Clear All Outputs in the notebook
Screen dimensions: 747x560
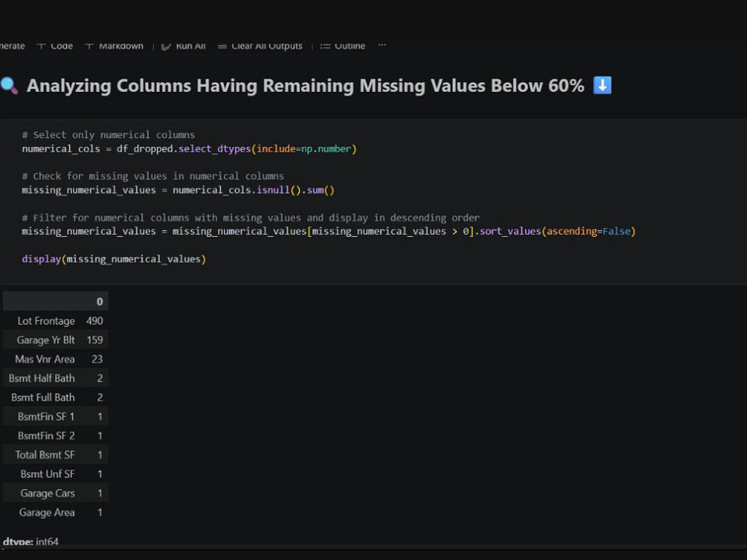[x=260, y=46]
